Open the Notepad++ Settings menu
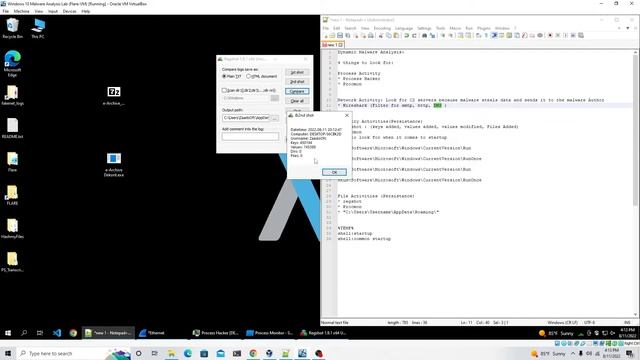The width and height of the screenshot is (640, 360). click(x=424, y=28)
